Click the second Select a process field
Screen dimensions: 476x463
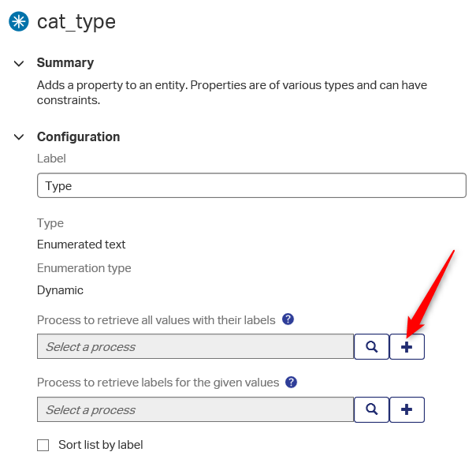coord(195,409)
